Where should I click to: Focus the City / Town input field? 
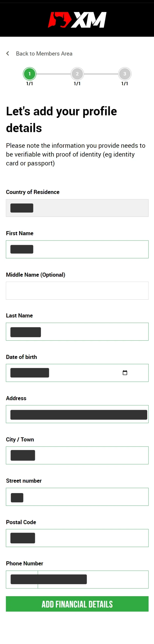pos(77,455)
